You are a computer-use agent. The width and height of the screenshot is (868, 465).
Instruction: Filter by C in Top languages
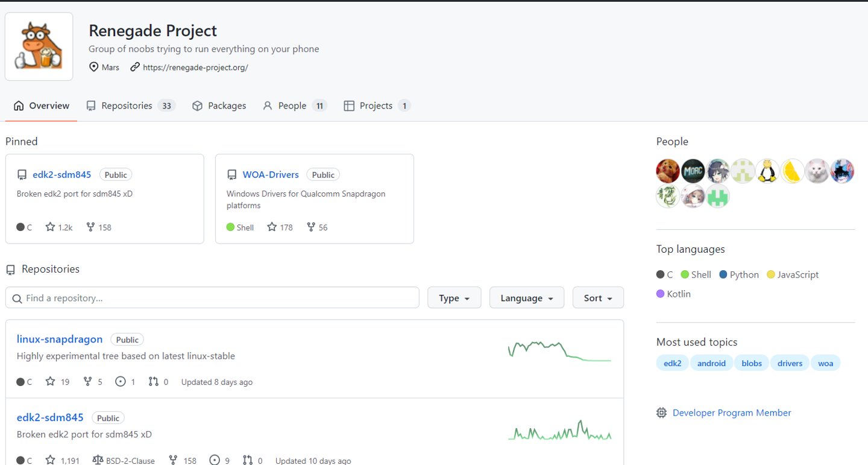[664, 274]
